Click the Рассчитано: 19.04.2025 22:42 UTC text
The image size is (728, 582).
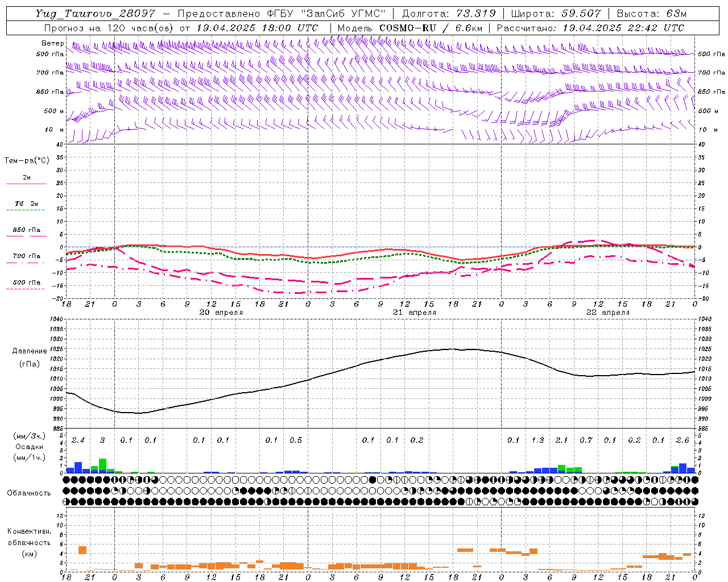590,28
